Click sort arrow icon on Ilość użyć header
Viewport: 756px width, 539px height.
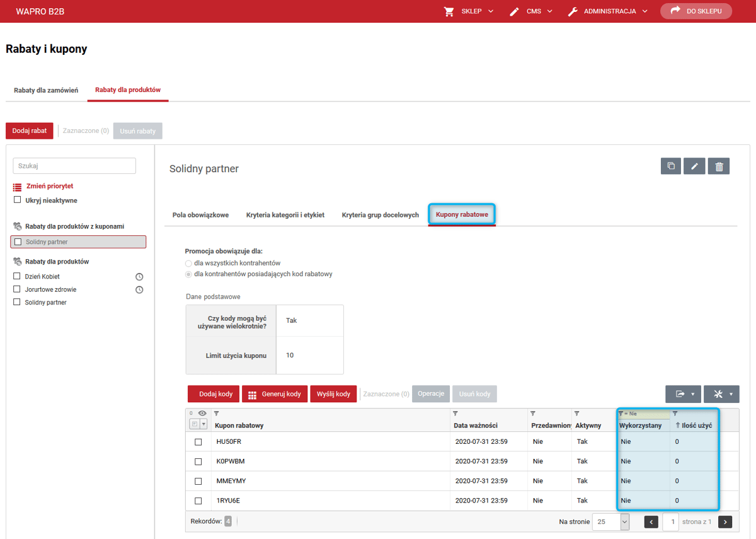pyautogui.click(x=678, y=426)
